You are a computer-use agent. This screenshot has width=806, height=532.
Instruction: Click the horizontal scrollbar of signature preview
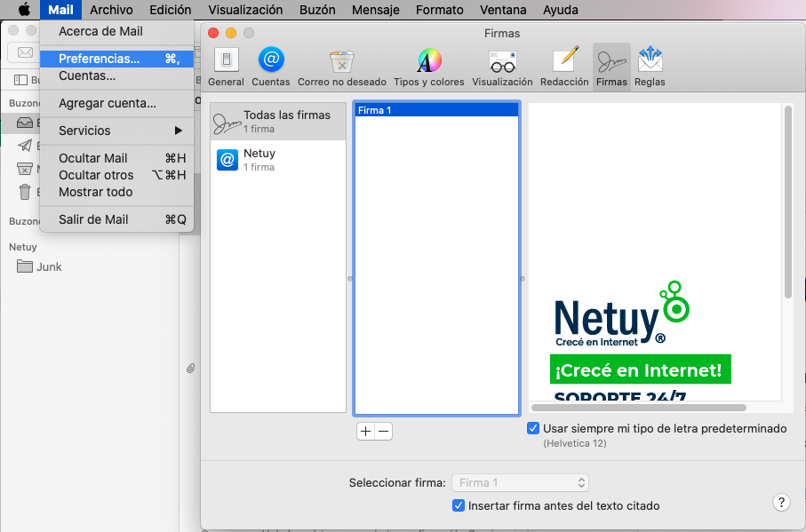[x=638, y=408]
